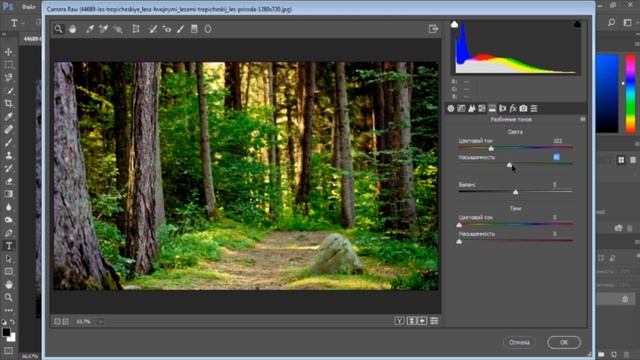Select the Pen tool in Photoshop toolbar
This screenshot has height=360, width=640.
(x=9, y=233)
